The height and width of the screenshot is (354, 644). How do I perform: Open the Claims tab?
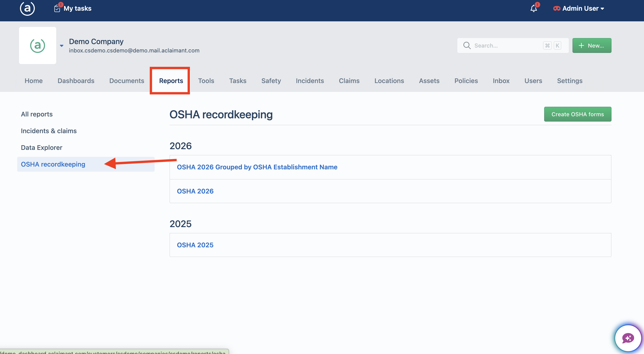point(349,81)
